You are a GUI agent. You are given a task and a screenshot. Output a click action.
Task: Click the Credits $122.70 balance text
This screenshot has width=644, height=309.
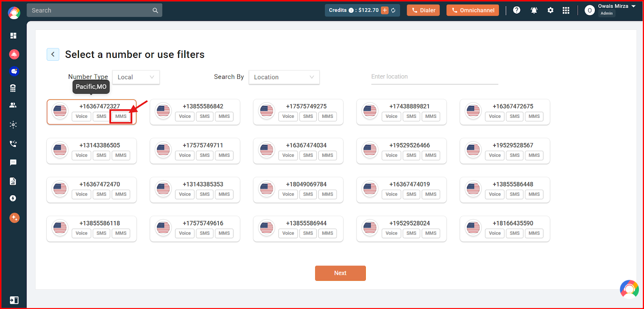point(354,10)
